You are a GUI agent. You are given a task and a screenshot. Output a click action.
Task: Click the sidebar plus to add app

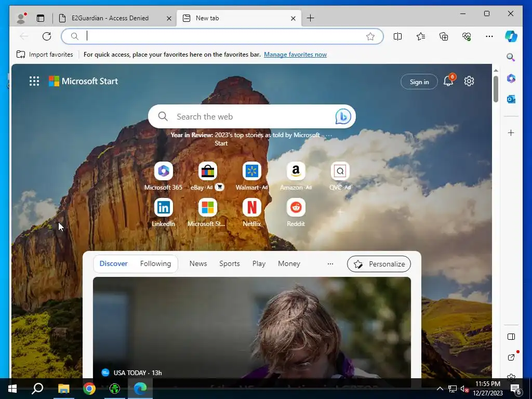[x=511, y=132]
